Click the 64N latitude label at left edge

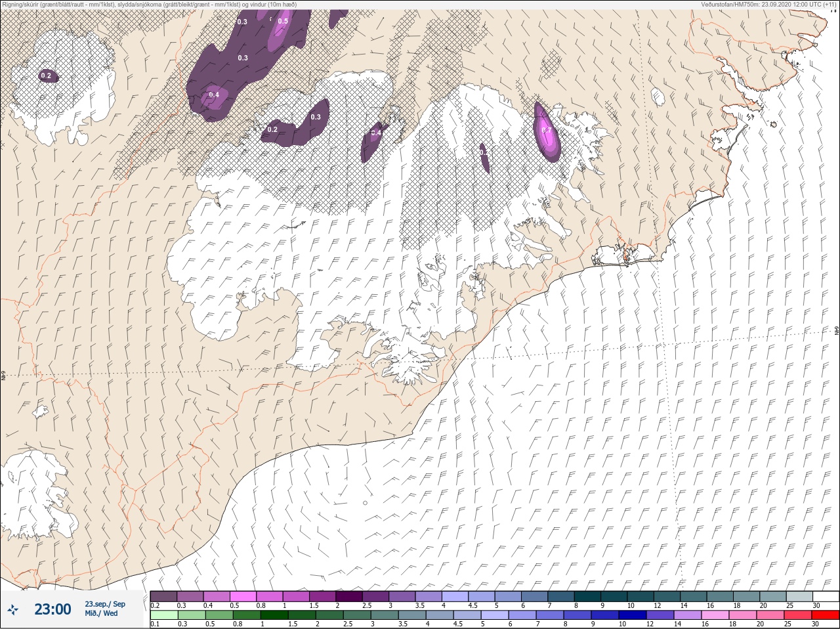click(x=3, y=377)
